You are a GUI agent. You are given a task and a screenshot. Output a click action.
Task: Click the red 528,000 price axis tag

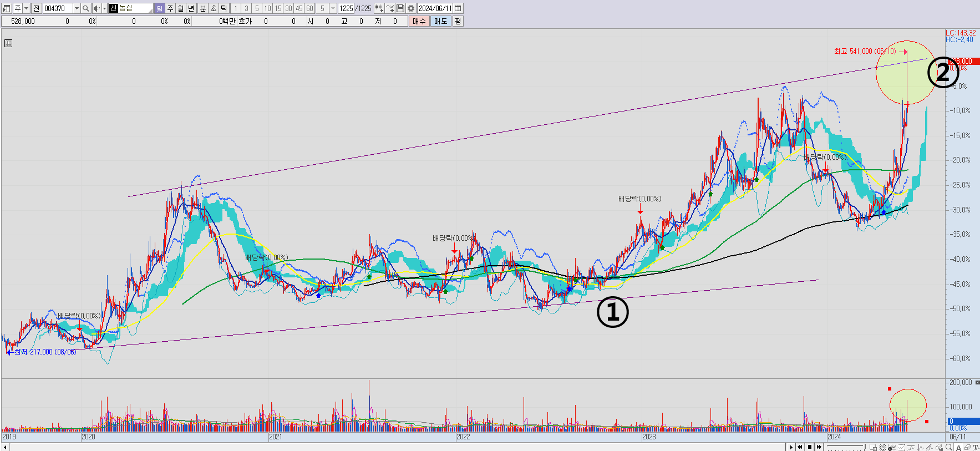tap(963, 61)
